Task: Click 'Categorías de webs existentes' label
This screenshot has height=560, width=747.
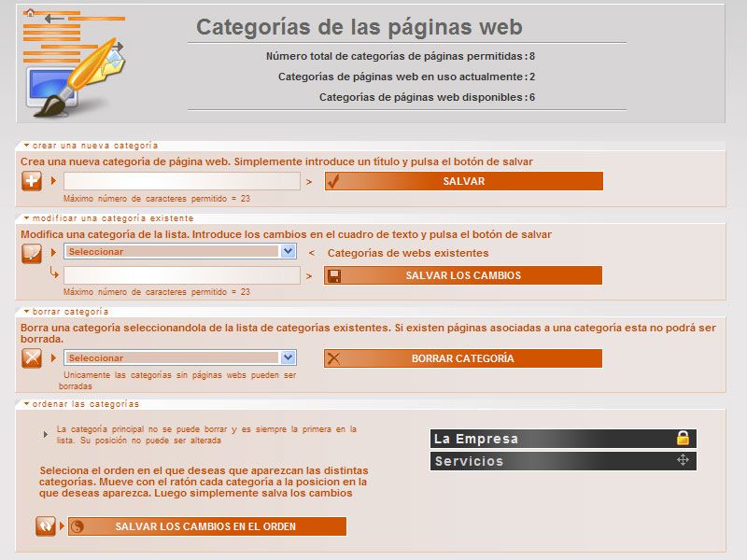Action: [408, 253]
